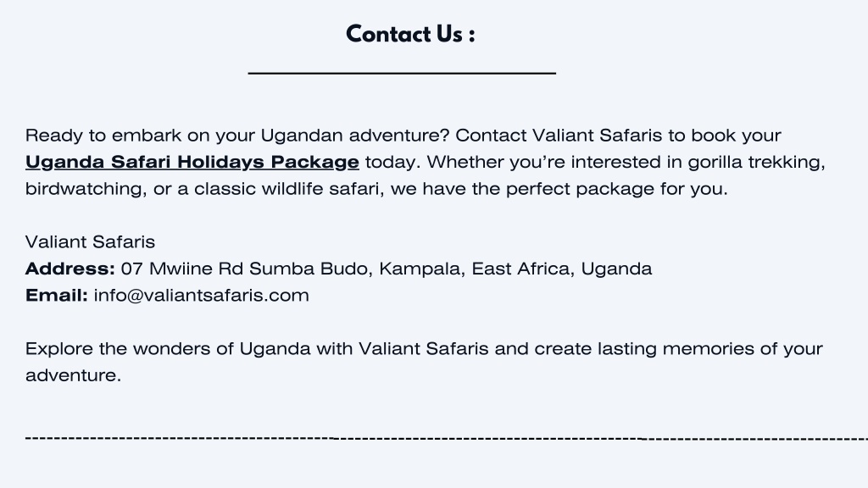Click the Valiant Safaris company name line
Image resolution: width=868 pixels, height=488 pixels.
click(90, 241)
